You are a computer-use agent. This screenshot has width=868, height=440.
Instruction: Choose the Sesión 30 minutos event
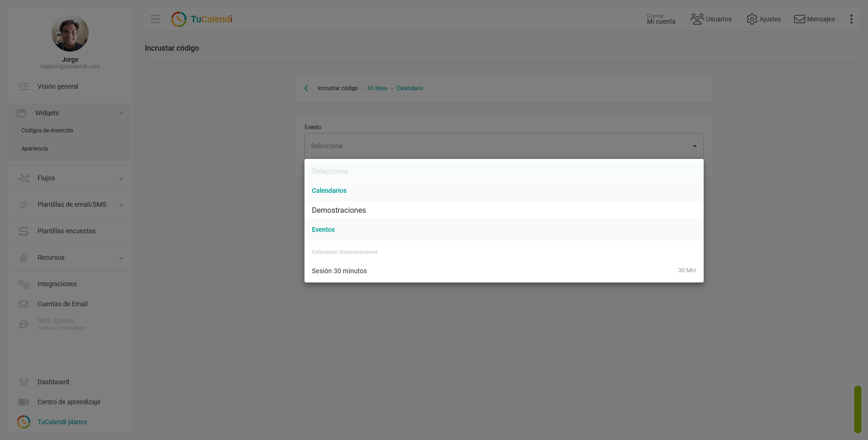coord(504,271)
